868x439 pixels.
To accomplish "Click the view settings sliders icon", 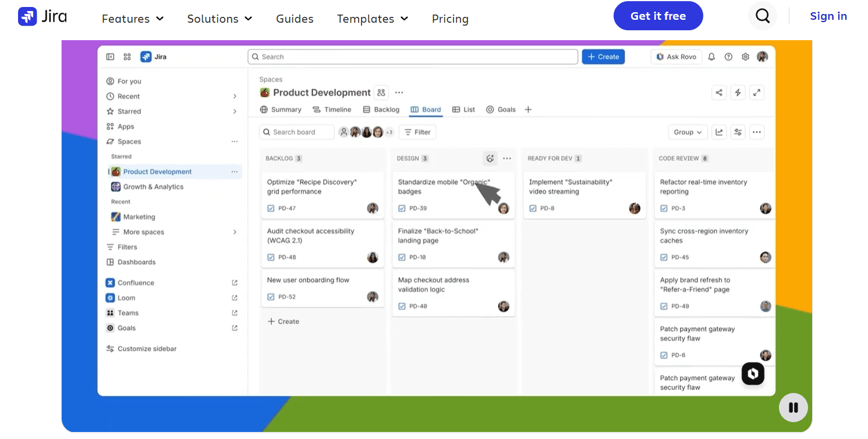I will coord(738,132).
